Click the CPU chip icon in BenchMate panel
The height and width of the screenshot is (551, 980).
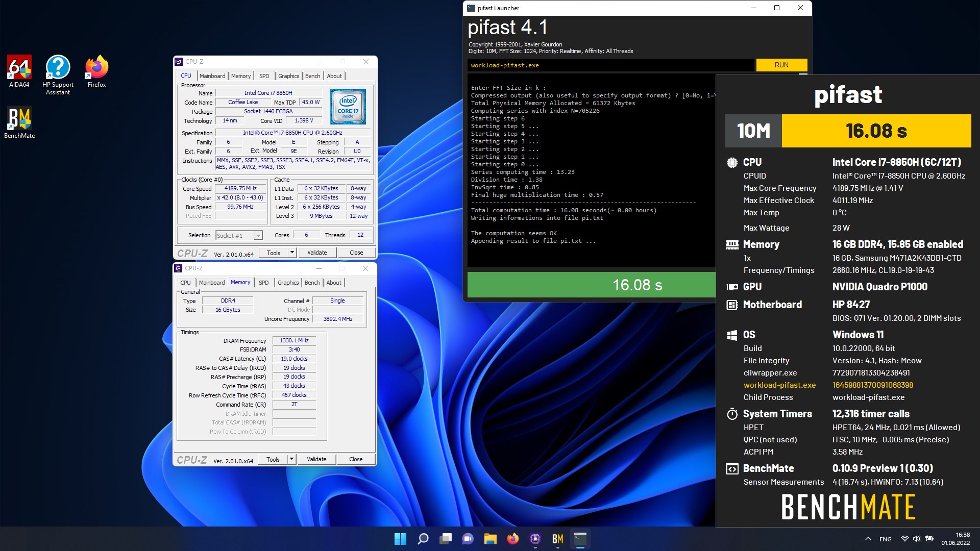click(732, 163)
